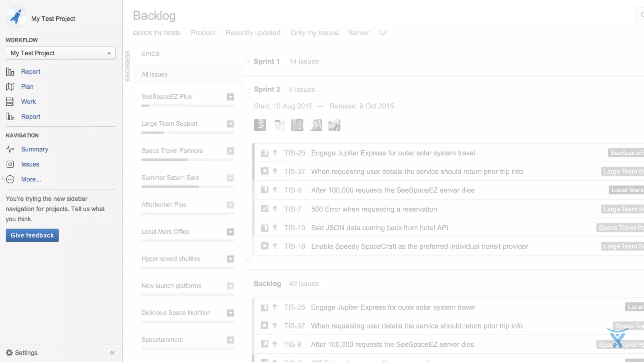Toggle checkbox for TIS-18 in Sprint 2
644x362 pixels.
tap(264, 246)
